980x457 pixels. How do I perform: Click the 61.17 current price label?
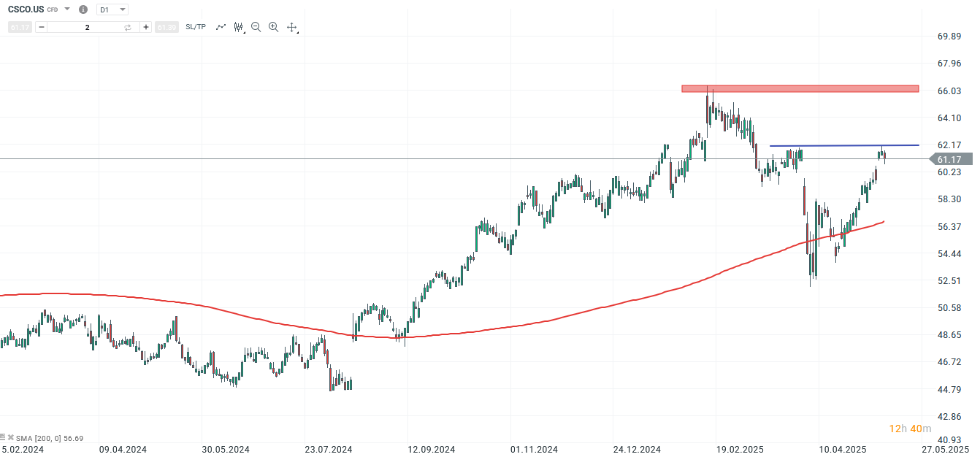click(949, 159)
